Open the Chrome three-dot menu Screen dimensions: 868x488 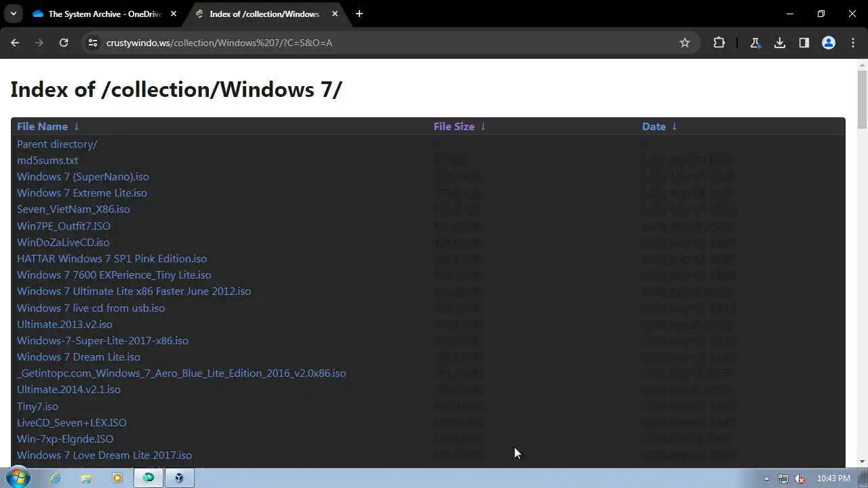tap(852, 43)
